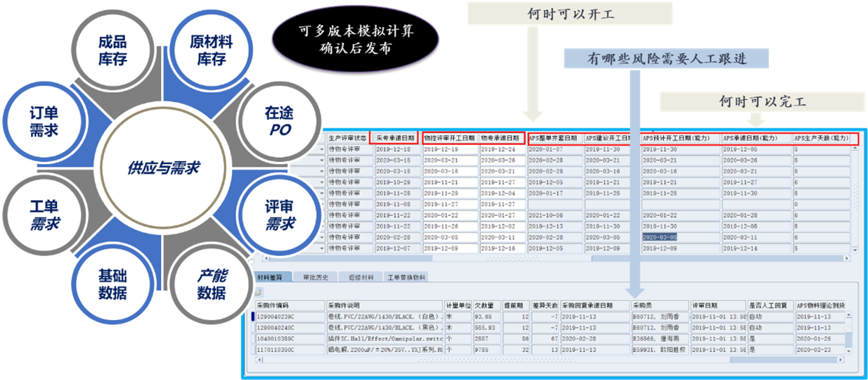Open dropdown arrow in row with 2019-10-29
Screen dimensions: 868x380
pos(323,182)
